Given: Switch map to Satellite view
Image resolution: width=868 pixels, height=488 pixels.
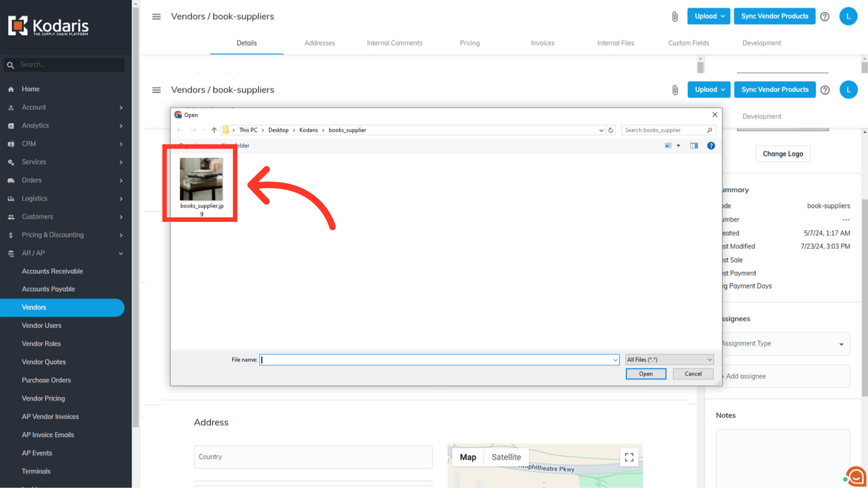Looking at the screenshot, I should (506, 457).
